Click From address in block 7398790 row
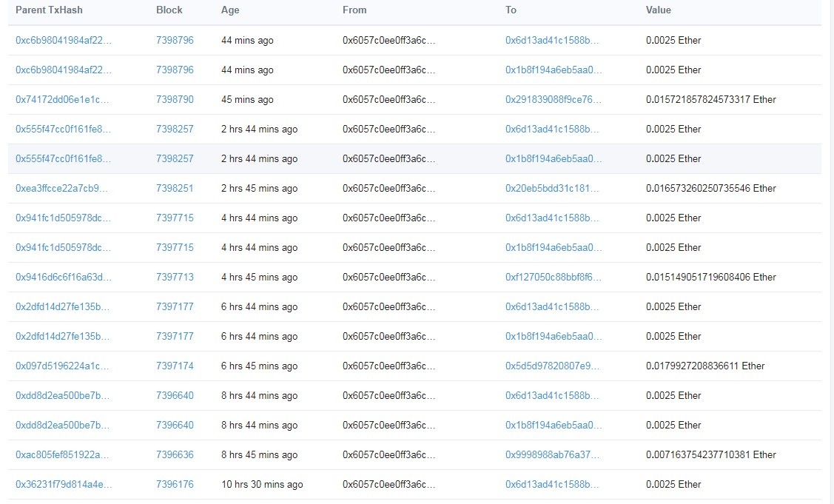 389,99
